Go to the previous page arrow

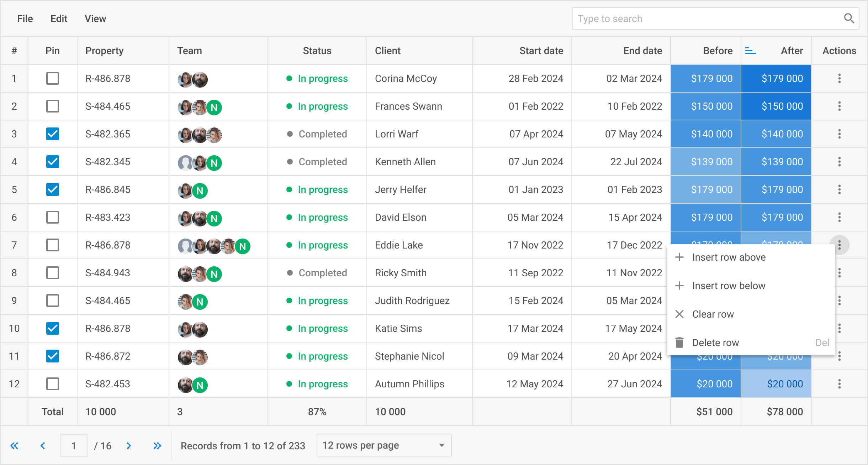[x=43, y=446]
